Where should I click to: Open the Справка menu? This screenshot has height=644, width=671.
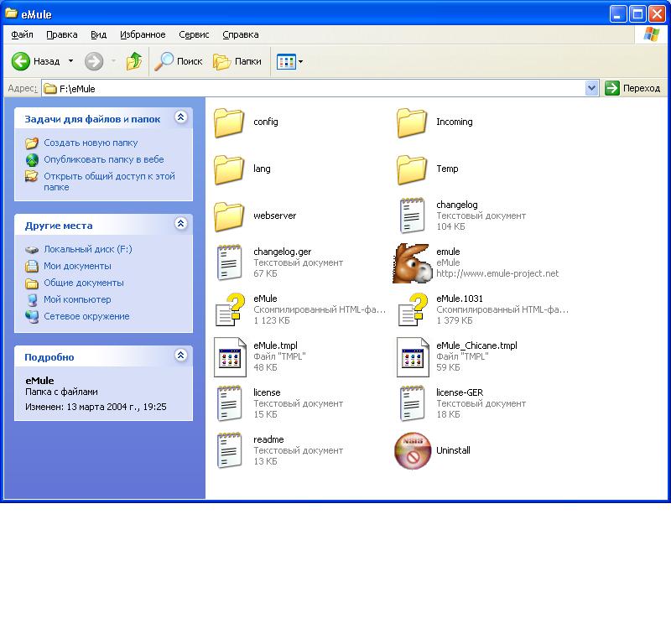click(241, 34)
